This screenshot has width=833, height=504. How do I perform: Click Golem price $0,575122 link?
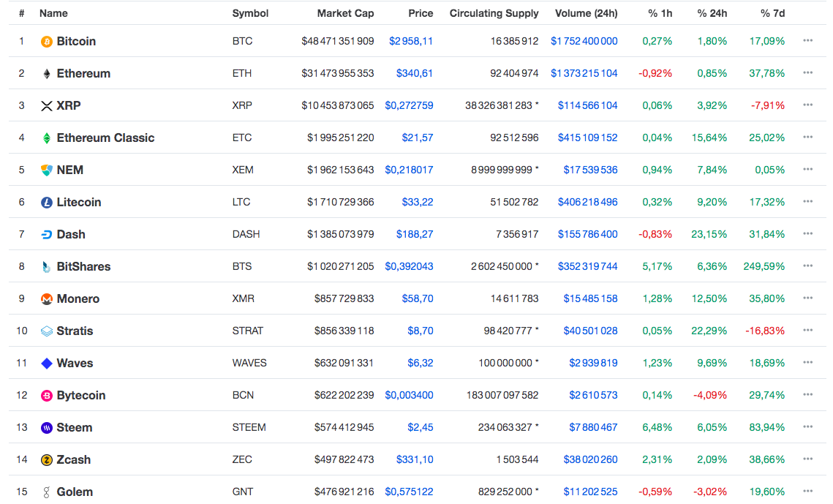pos(409,492)
